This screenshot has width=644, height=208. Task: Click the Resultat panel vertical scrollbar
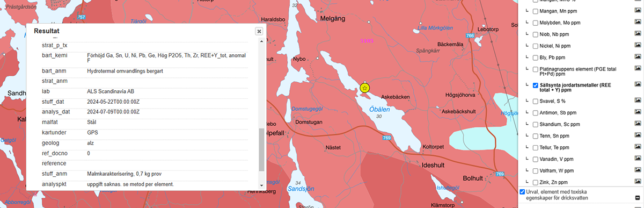(261, 150)
